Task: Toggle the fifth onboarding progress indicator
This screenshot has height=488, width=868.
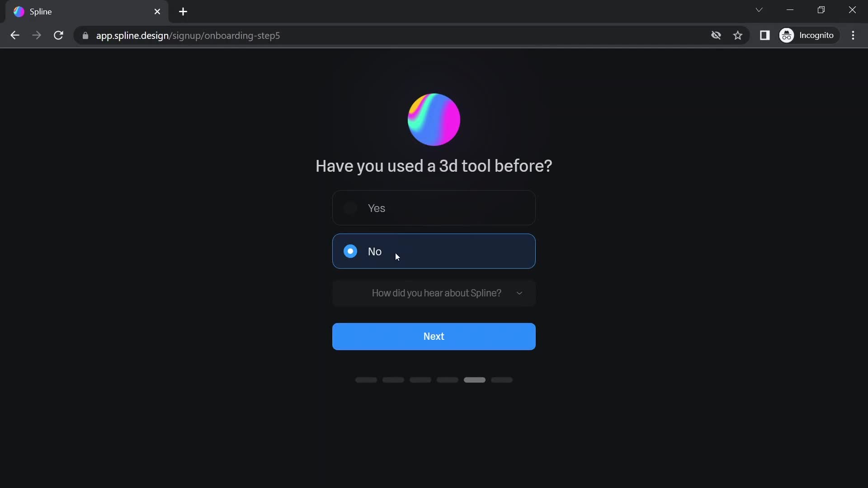Action: [475, 380]
